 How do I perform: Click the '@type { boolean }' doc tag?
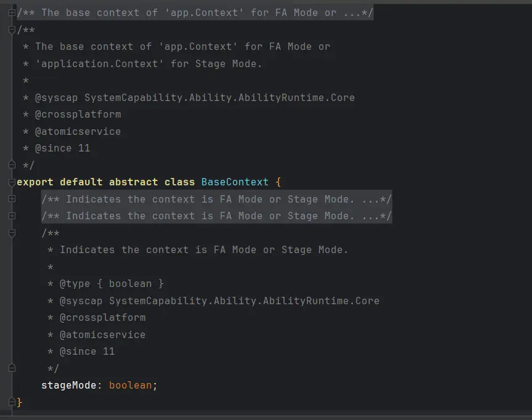coord(111,284)
